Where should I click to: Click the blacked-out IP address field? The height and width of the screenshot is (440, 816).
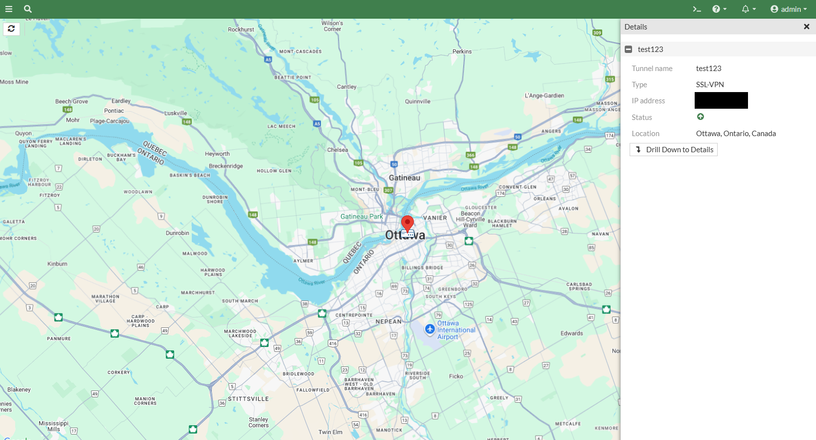(721, 100)
